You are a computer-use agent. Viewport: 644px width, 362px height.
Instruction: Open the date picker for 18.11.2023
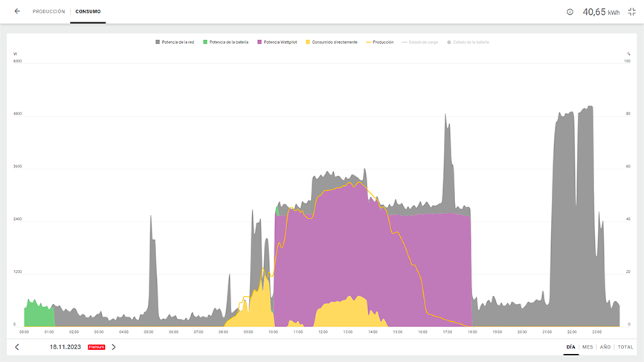coord(65,347)
